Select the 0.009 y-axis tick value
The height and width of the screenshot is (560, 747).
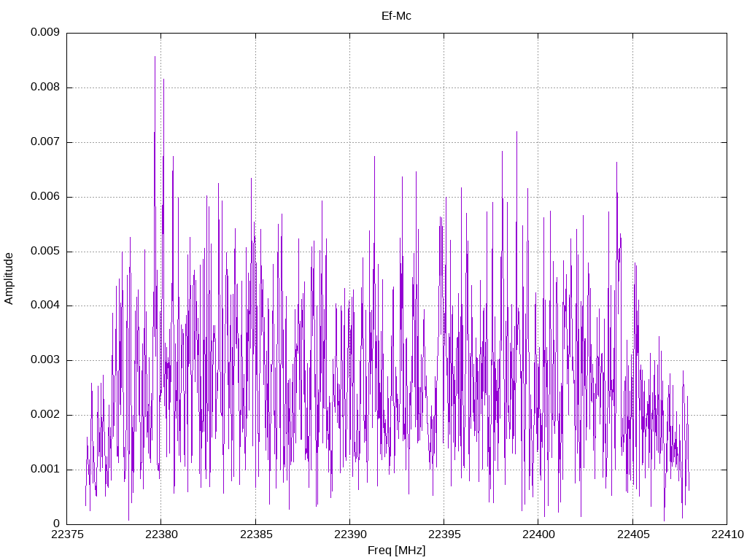point(44,32)
